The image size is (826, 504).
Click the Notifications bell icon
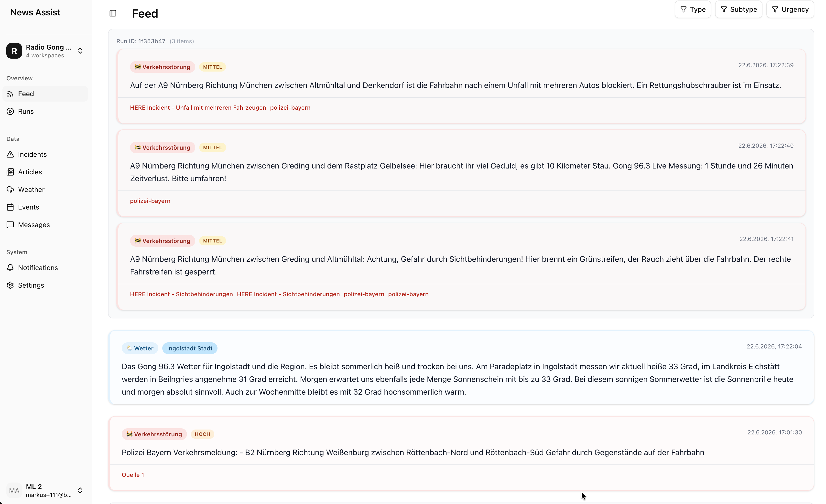click(11, 268)
